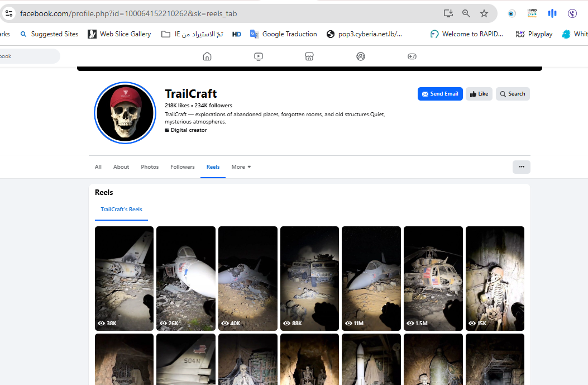Open the Gaming controller icon

412,56
